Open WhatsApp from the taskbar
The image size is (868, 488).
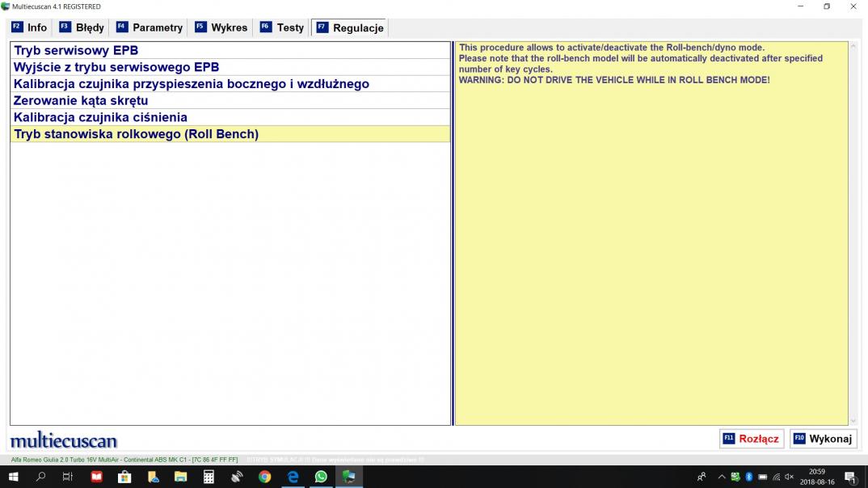tap(321, 477)
